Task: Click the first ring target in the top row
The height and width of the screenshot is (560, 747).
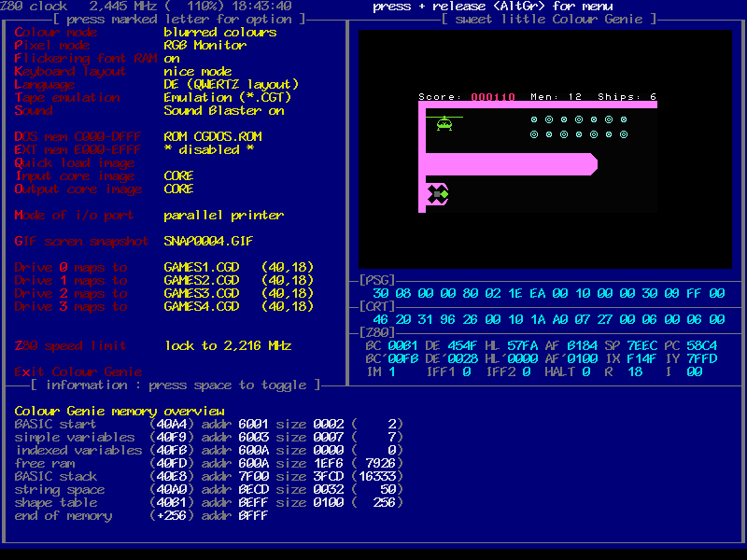Action: 534,119
